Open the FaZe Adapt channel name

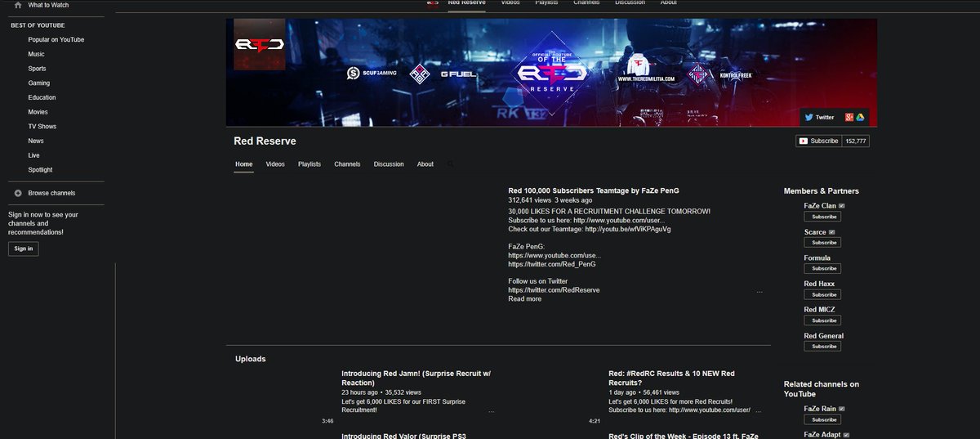[822, 435]
